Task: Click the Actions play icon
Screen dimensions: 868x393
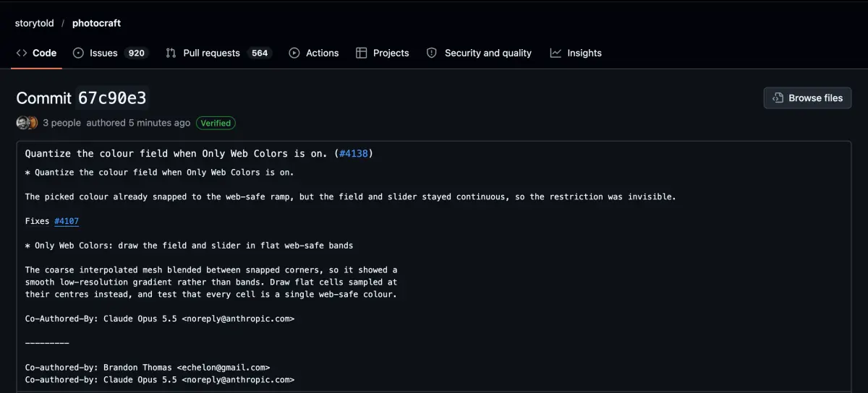Action: (294, 53)
